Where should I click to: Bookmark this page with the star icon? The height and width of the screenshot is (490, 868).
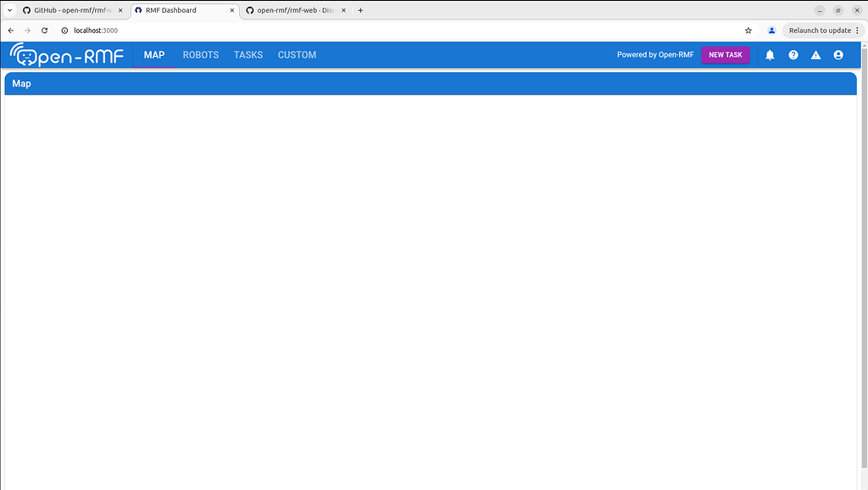coord(748,30)
